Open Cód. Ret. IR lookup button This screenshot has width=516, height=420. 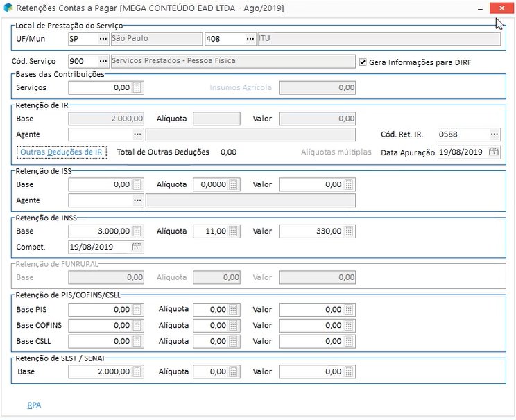494,134
